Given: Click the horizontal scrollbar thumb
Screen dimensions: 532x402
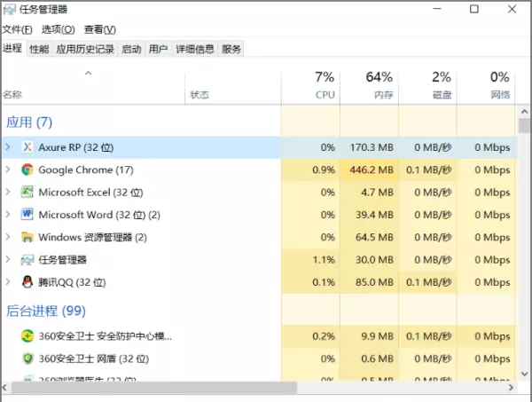Looking at the screenshot, I should click(154, 388).
